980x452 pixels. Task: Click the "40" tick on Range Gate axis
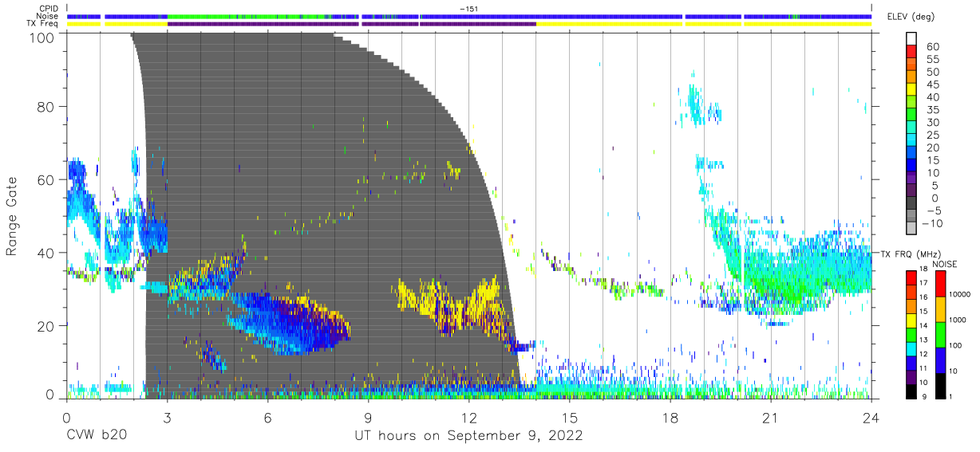tap(47, 253)
